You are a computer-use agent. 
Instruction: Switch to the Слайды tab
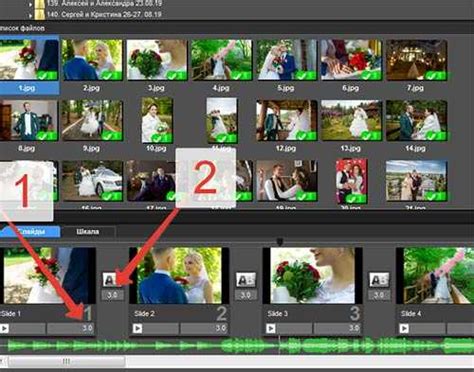tap(30, 232)
